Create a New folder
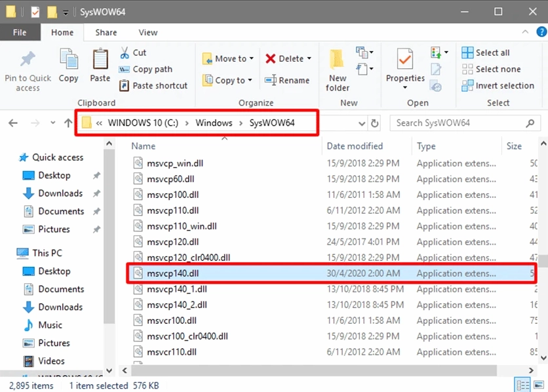The image size is (548, 392). point(338,70)
